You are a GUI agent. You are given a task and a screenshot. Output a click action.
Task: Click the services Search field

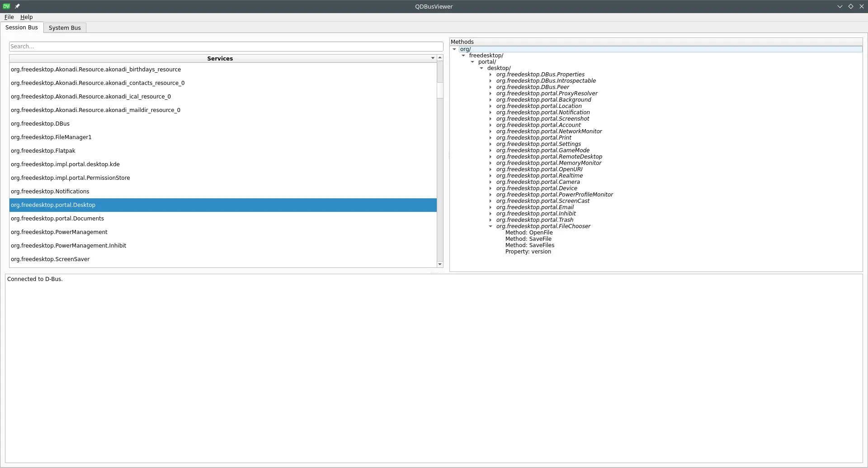[226, 47]
